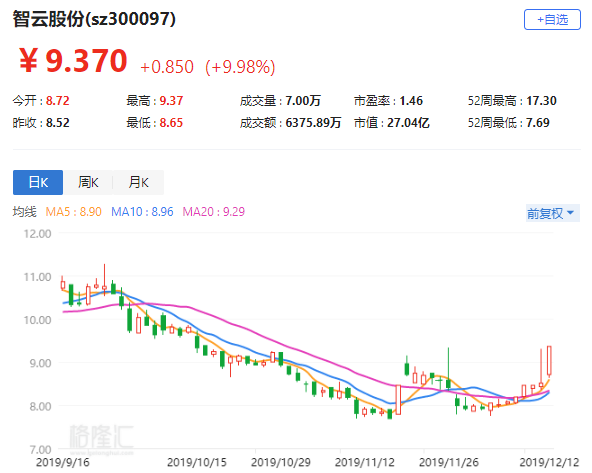
Task: Click the 成交额 6375.89万 figure
Action: pos(313,123)
